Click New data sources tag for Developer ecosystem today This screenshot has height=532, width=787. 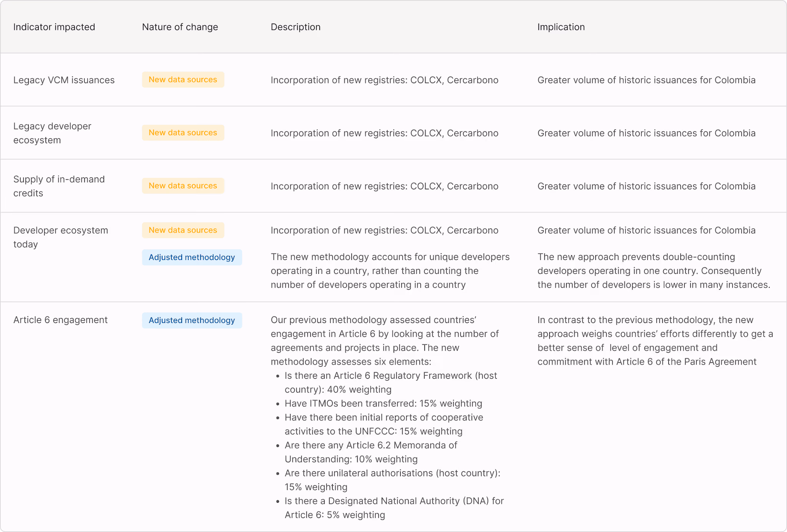183,230
